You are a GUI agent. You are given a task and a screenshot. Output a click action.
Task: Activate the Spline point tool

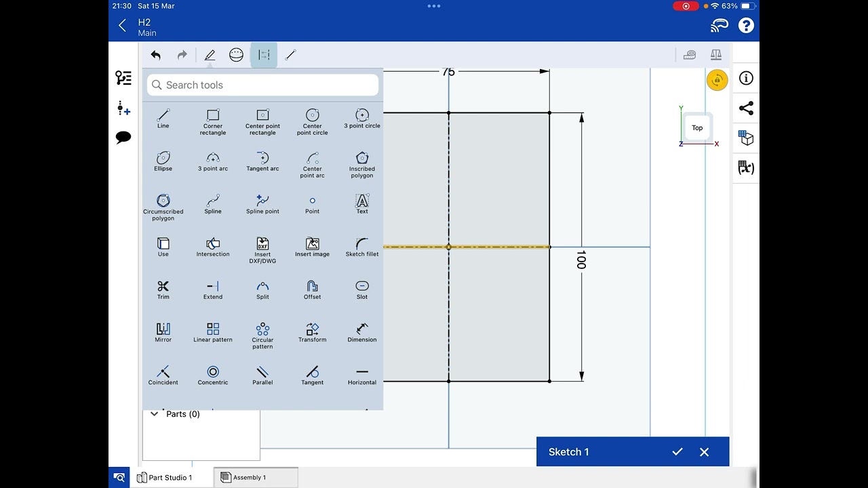[262, 204]
